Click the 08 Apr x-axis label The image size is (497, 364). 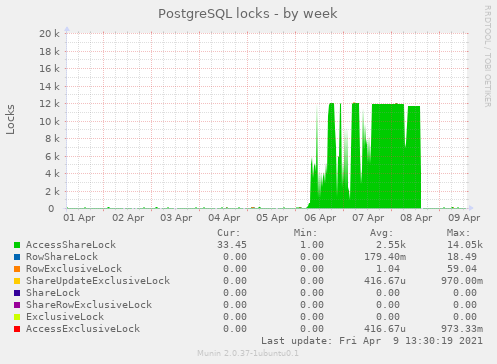[416, 218]
